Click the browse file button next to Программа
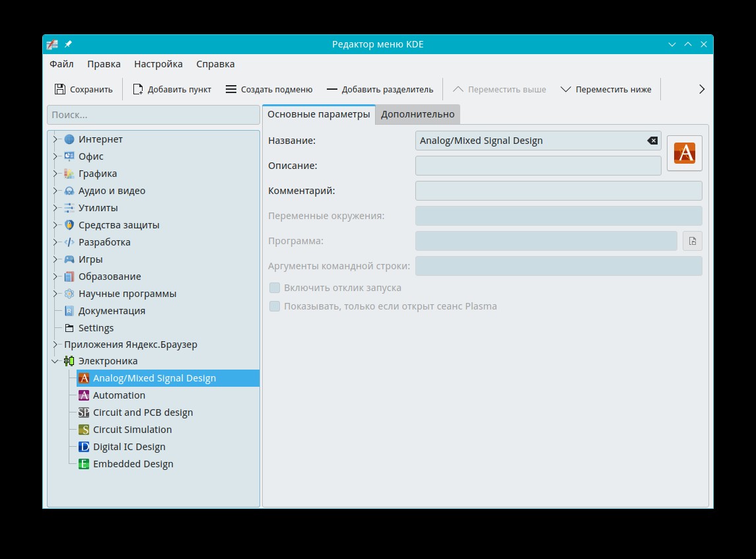 pyautogui.click(x=693, y=241)
